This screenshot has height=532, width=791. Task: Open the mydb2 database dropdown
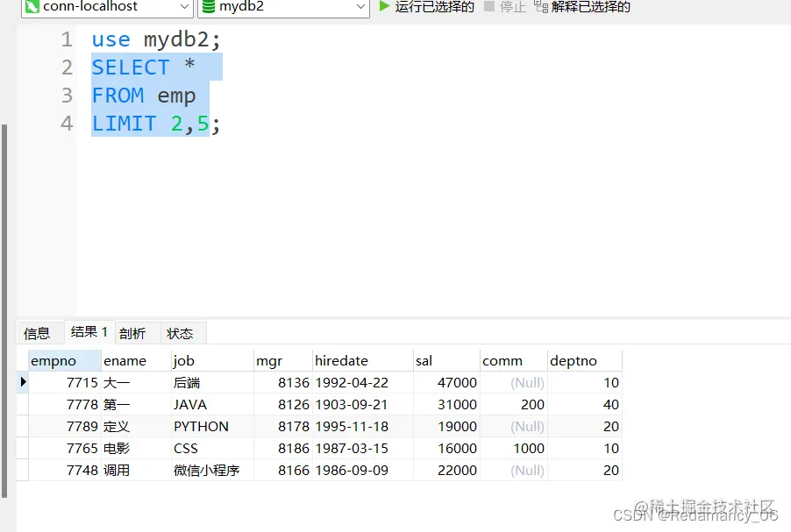pyautogui.click(x=283, y=7)
